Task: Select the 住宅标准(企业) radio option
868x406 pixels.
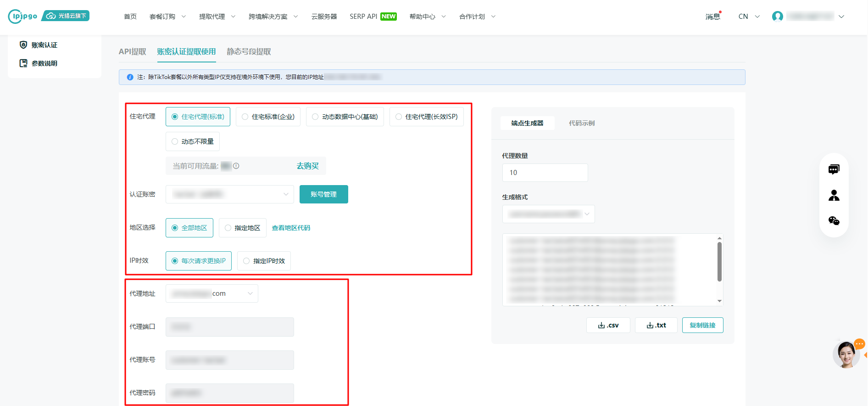Action: point(268,117)
